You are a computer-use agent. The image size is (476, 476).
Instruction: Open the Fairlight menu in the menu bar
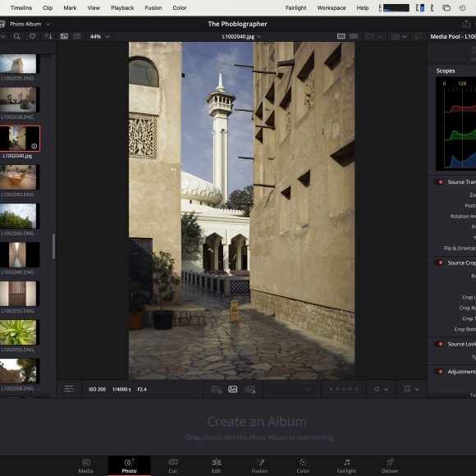coord(295,8)
